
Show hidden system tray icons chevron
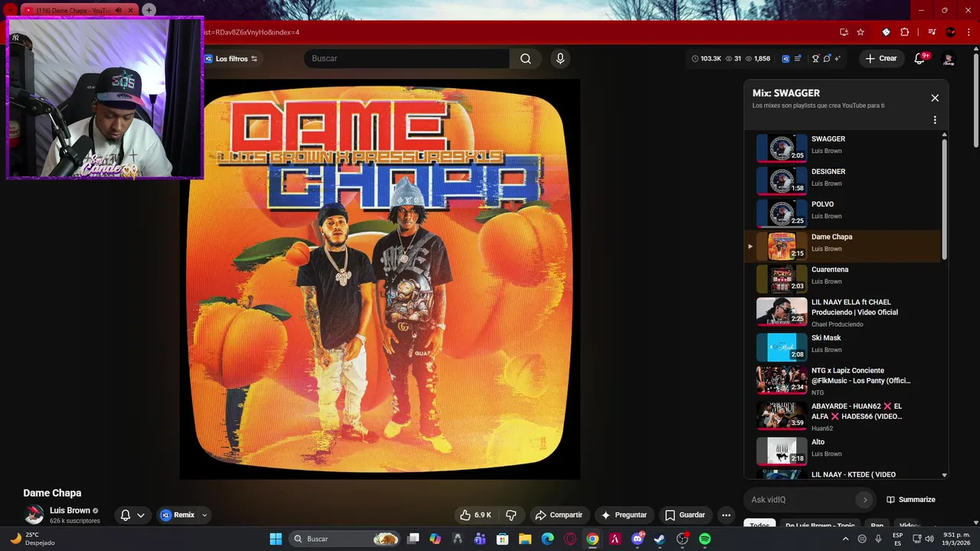coord(845,539)
